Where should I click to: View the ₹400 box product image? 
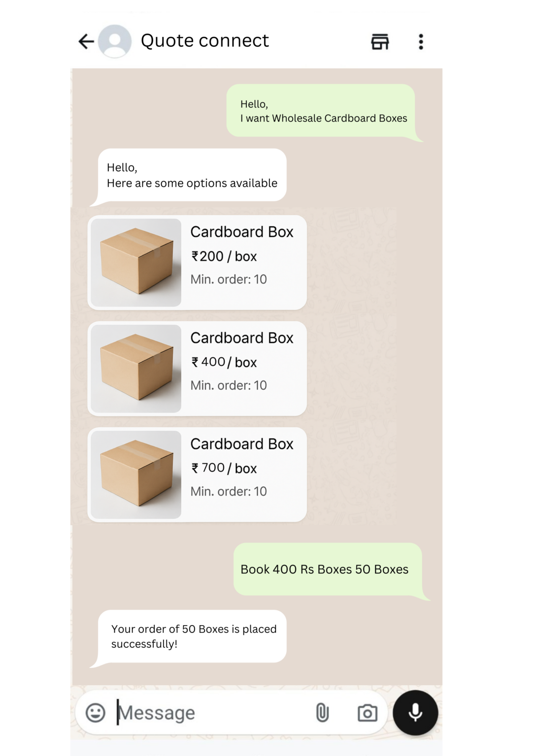136,369
